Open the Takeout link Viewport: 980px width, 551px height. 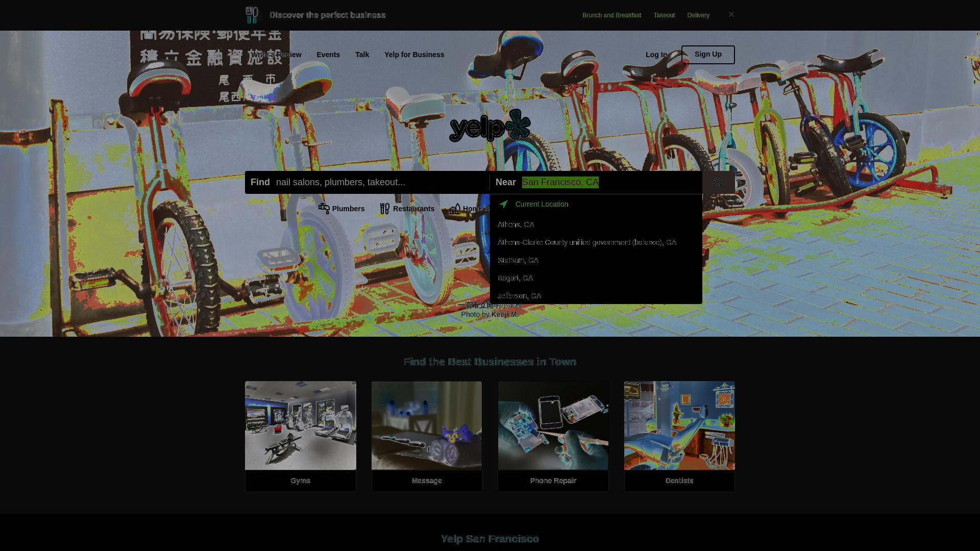664,15
